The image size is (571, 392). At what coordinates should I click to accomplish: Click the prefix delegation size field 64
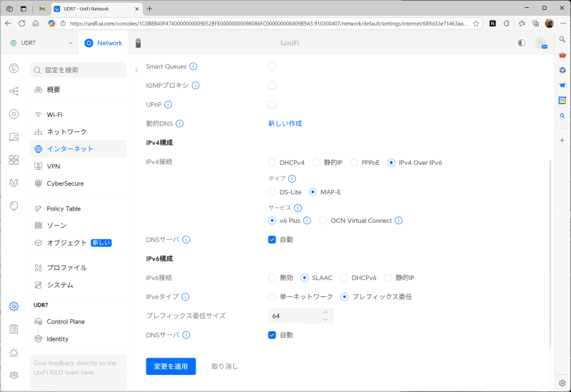click(x=300, y=316)
